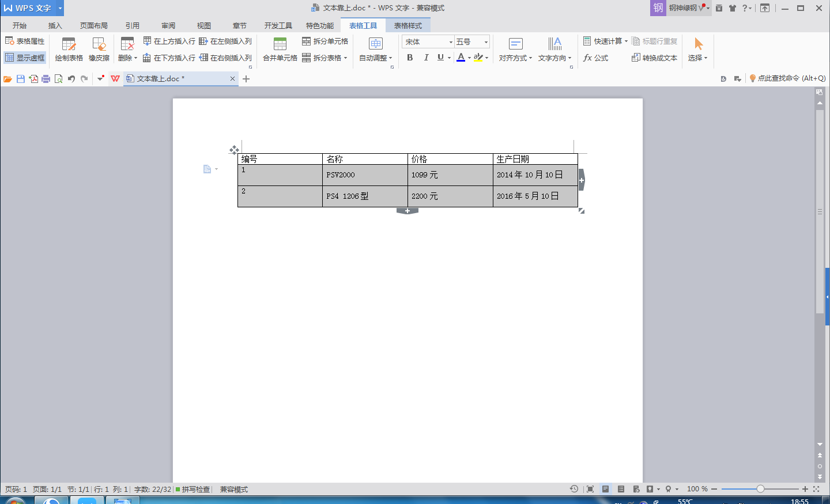Click the 钢神绿钢 user account button
The image size is (830, 504).
(x=680, y=8)
